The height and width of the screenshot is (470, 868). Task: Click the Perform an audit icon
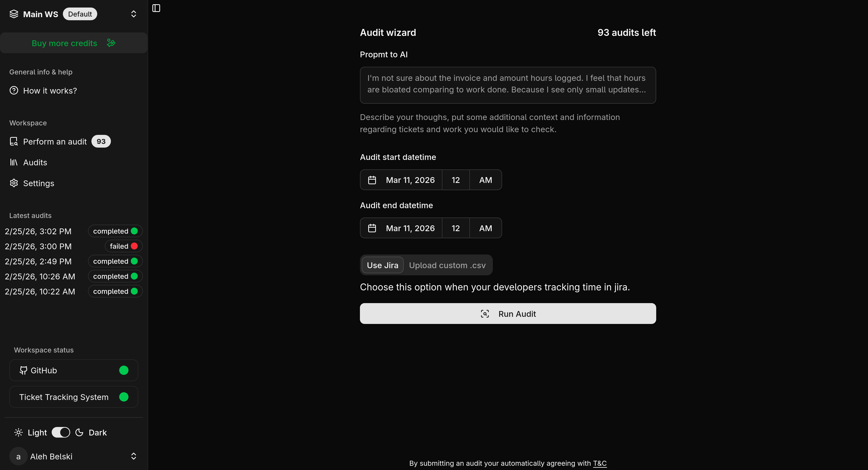[14, 142]
